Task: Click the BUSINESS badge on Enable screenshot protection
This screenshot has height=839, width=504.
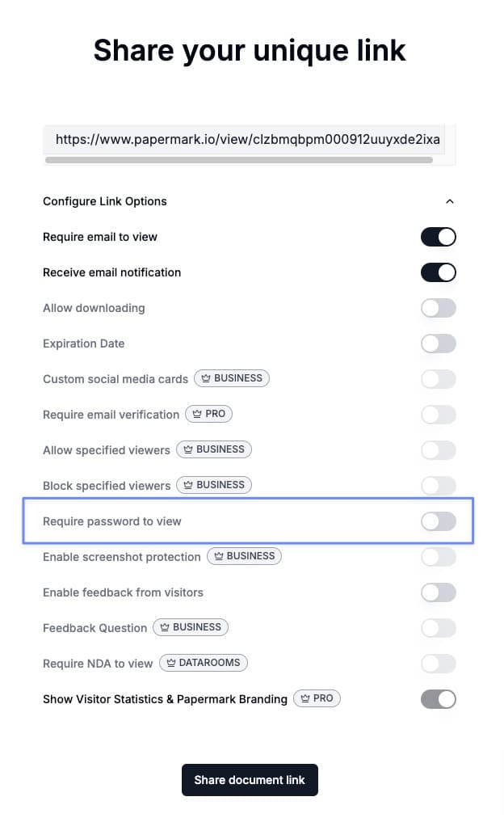Action: (244, 556)
